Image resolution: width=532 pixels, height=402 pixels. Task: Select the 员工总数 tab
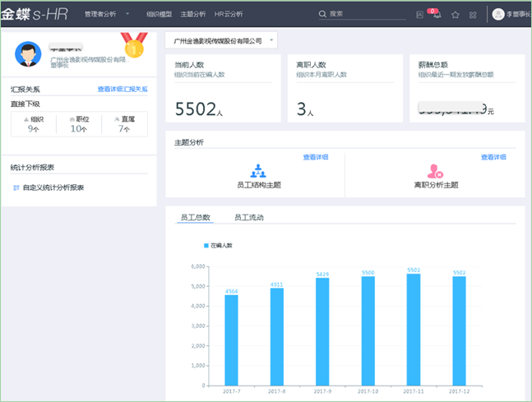click(x=196, y=218)
